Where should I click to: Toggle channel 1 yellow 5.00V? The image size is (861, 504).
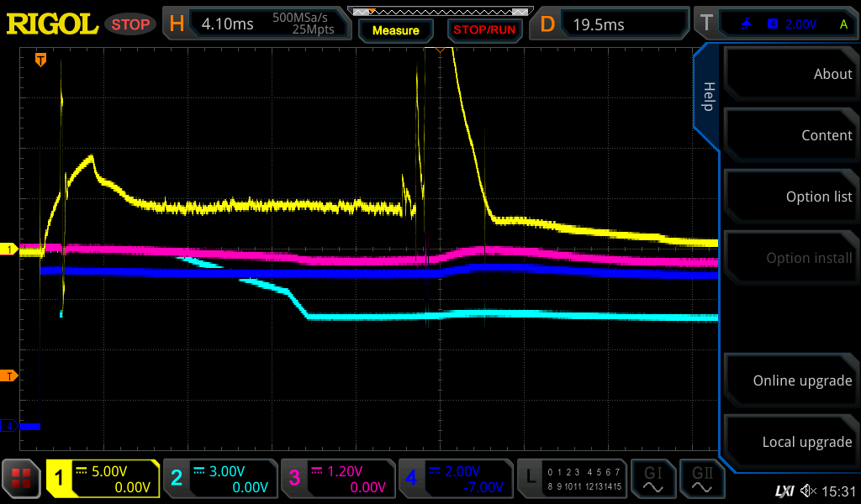(x=103, y=479)
